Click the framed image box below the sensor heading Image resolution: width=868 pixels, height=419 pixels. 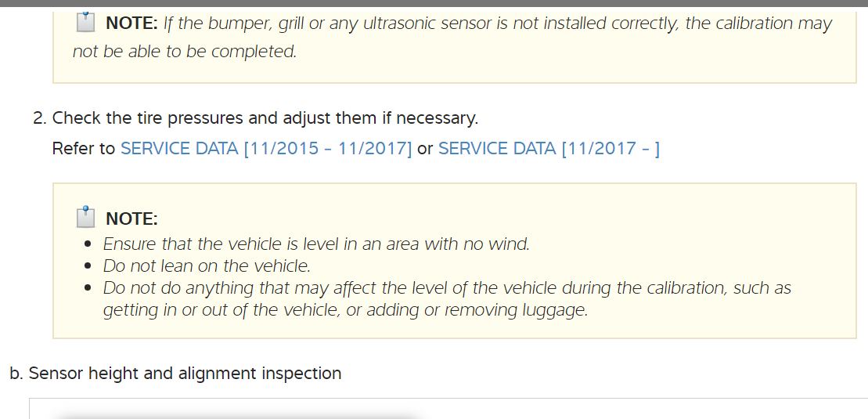click(x=446, y=409)
